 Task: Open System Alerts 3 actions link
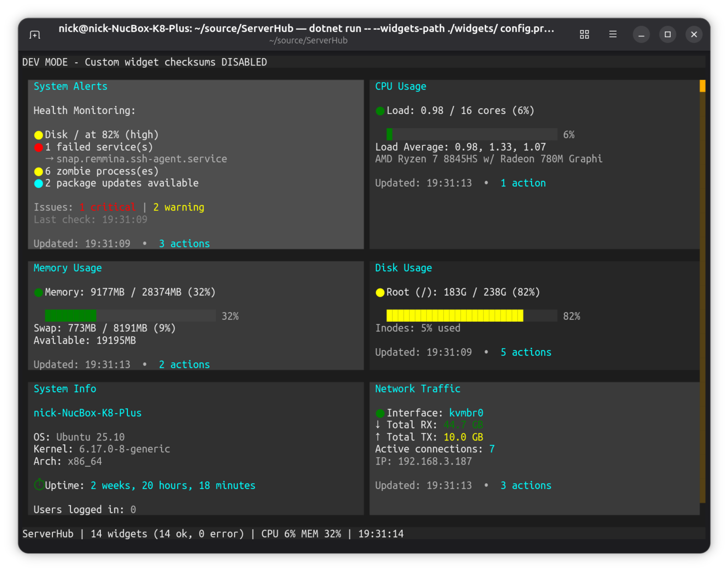click(x=184, y=244)
